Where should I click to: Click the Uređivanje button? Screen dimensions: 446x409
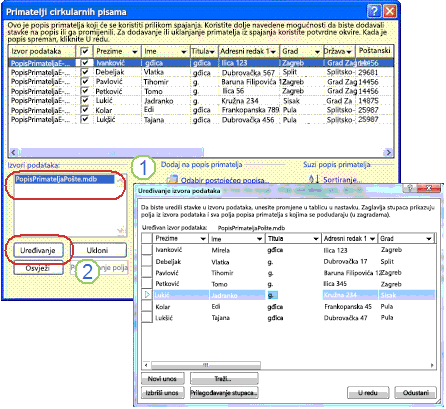[38, 250]
